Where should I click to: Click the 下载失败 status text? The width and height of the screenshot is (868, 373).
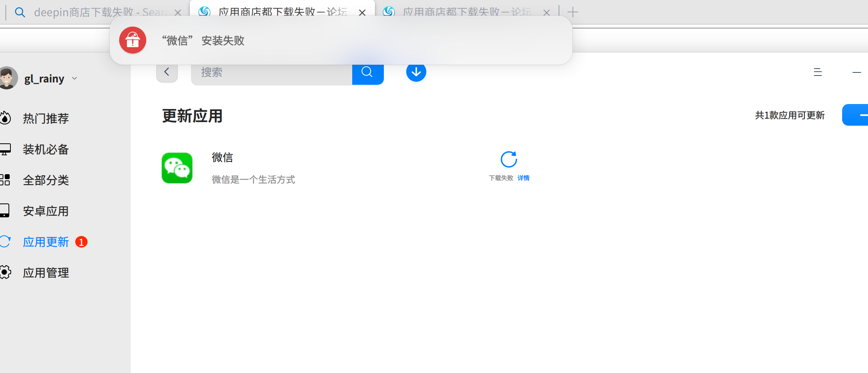pos(501,178)
